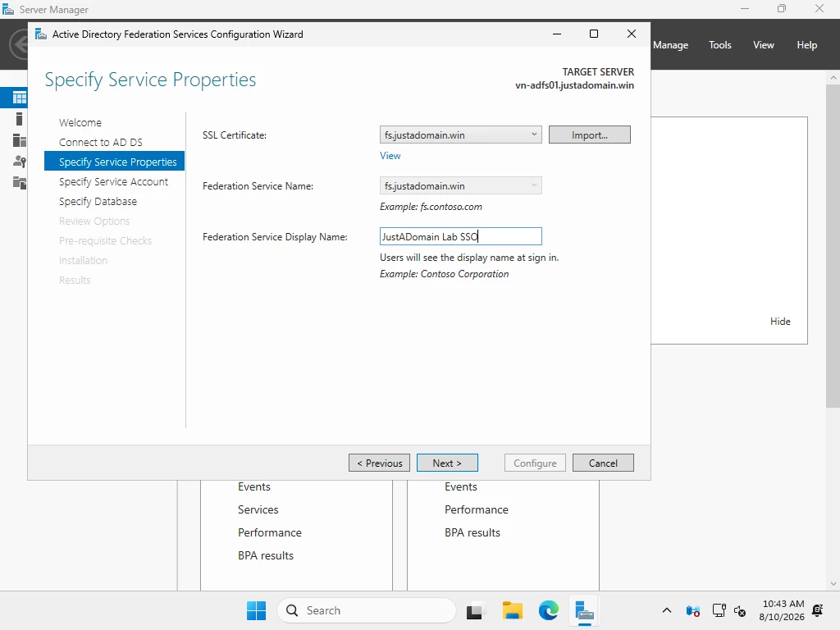Select AD FS role icon in sidebar

point(20,162)
